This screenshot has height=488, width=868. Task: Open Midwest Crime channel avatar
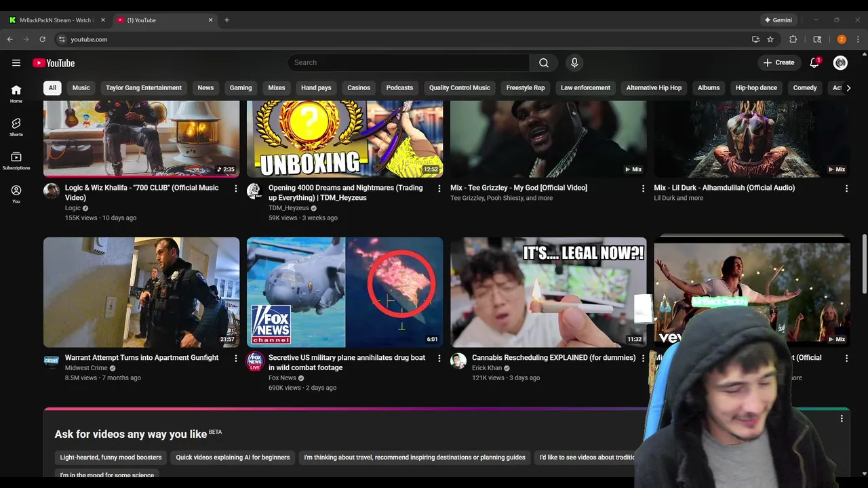[x=52, y=361]
